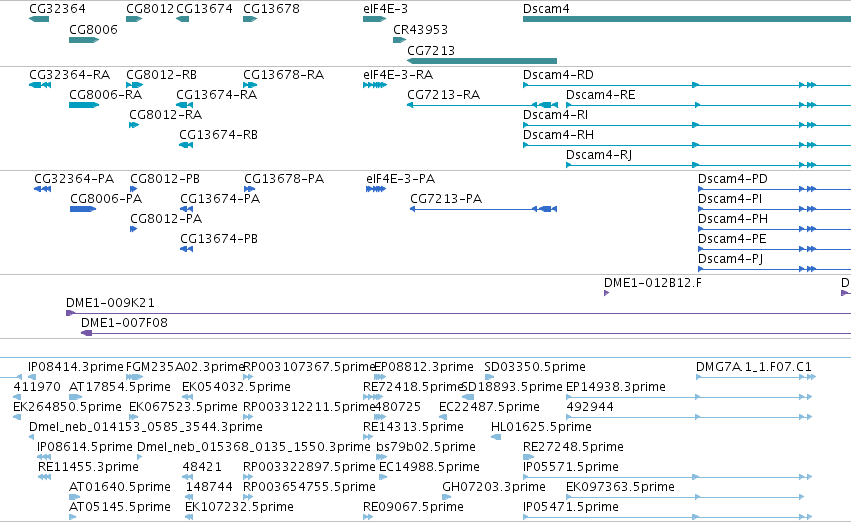Click the HL01625.5prime EST label
Screen dimensions: 851x522
point(541,427)
